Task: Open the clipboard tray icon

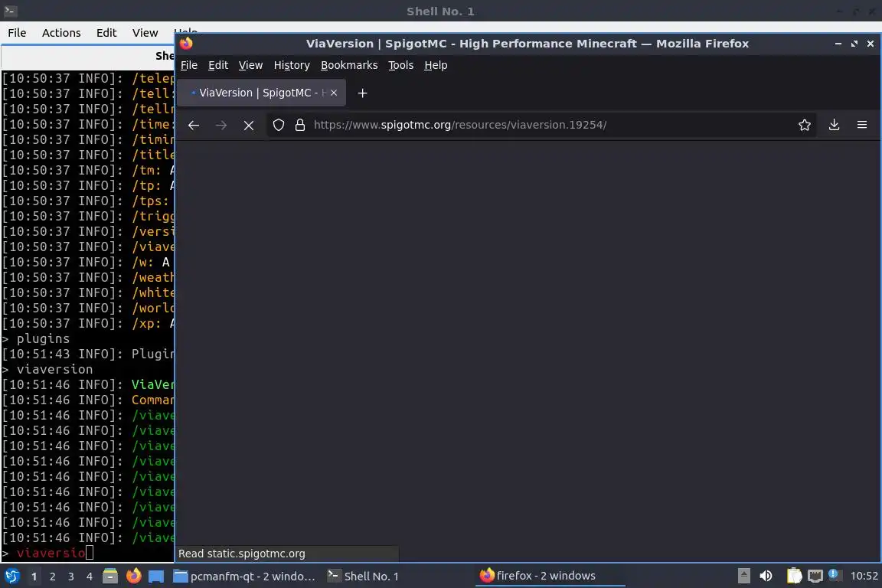Action: point(794,576)
